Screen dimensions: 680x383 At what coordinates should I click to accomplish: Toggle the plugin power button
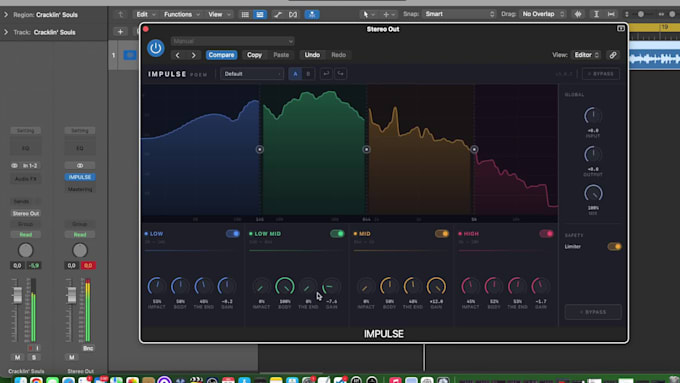[x=156, y=48]
